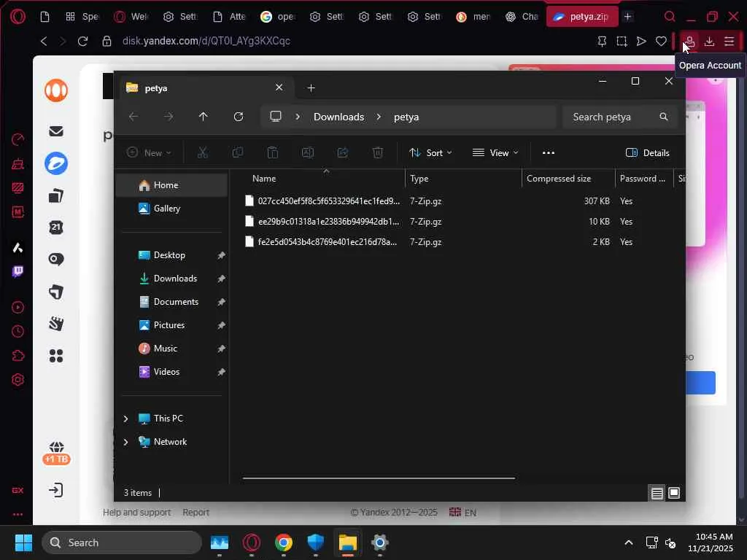Open Google Chrome from taskbar
This screenshot has height=560, width=747.
coord(284,542)
